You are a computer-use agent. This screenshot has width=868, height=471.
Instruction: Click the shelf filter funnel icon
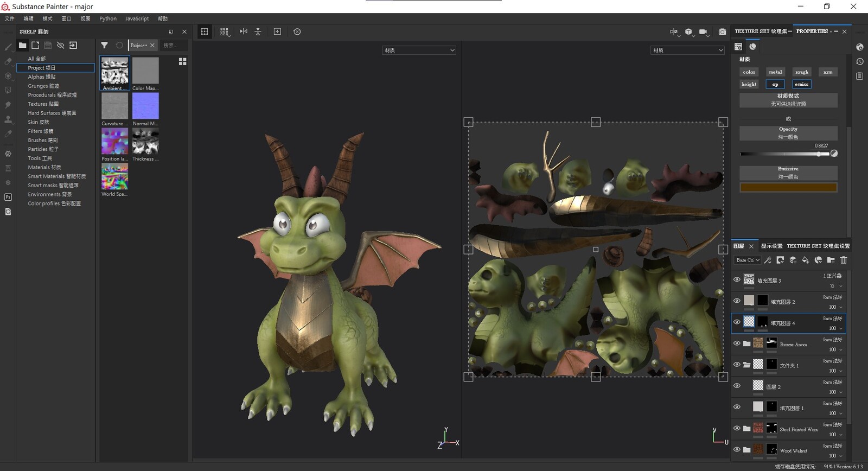pos(105,46)
